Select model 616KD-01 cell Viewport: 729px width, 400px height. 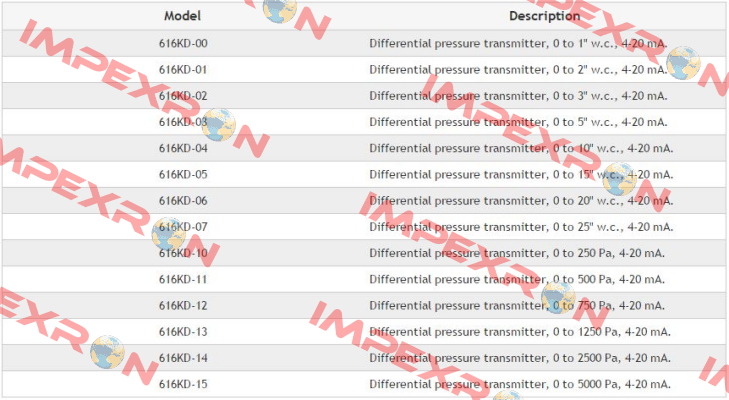(x=183, y=70)
